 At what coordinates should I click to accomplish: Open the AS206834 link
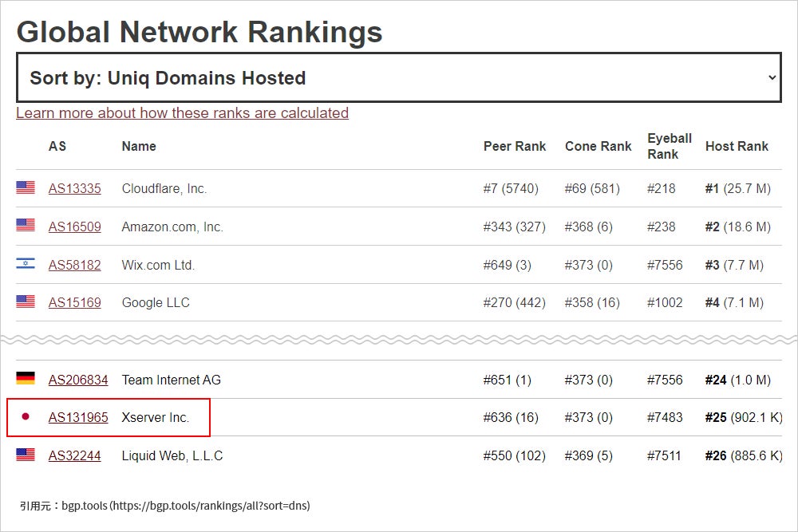pos(78,380)
